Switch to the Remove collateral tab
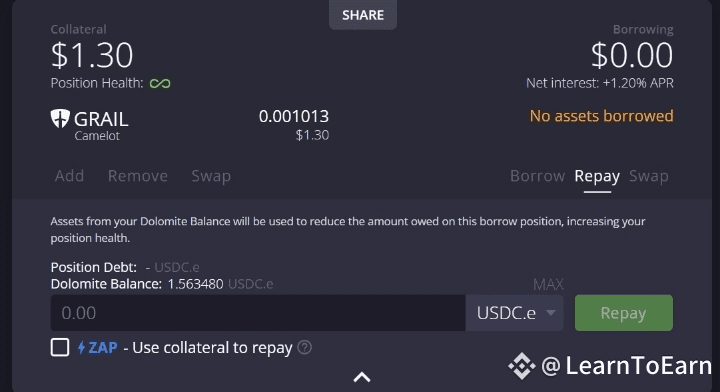 point(138,176)
